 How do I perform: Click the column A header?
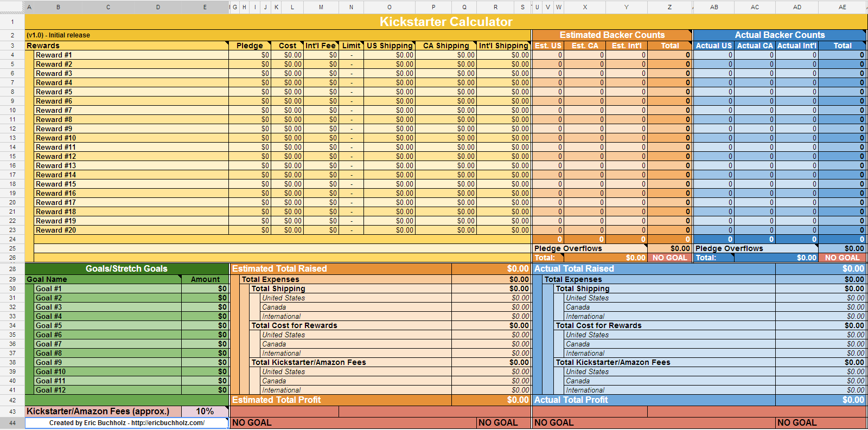[x=29, y=7]
